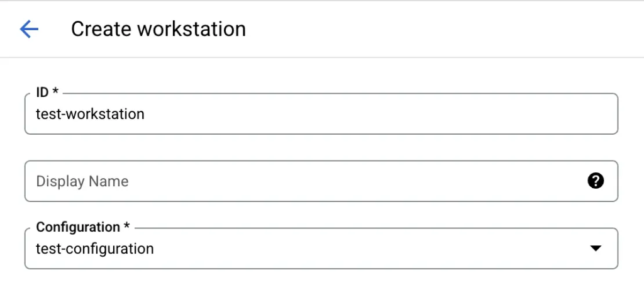This screenshot has height=292, width=644.
Task: Show help tooltip for Display Name
Action: (595, 181)
